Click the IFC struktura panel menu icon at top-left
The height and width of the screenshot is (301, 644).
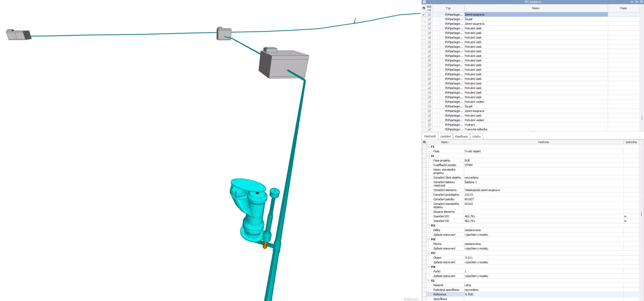pyautogui.click(x=424, y=2)
